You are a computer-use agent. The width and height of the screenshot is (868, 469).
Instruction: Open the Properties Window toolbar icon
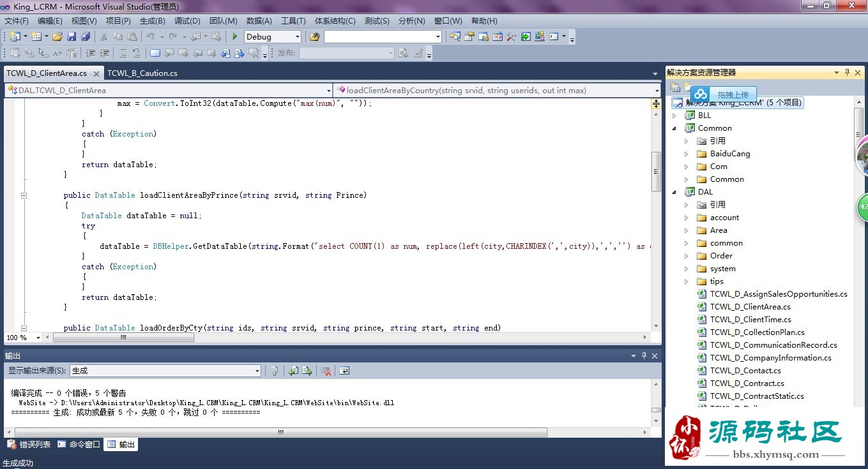pyautogui.click(x=469, y=36)
